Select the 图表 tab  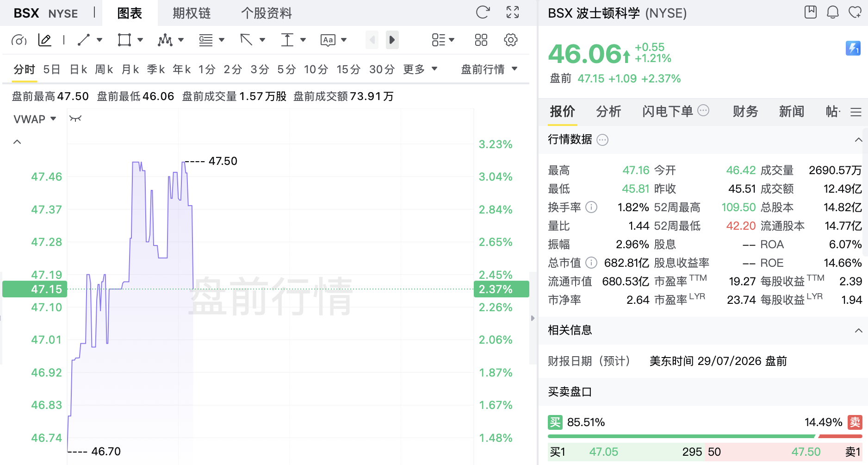click(x=130, y=13)
